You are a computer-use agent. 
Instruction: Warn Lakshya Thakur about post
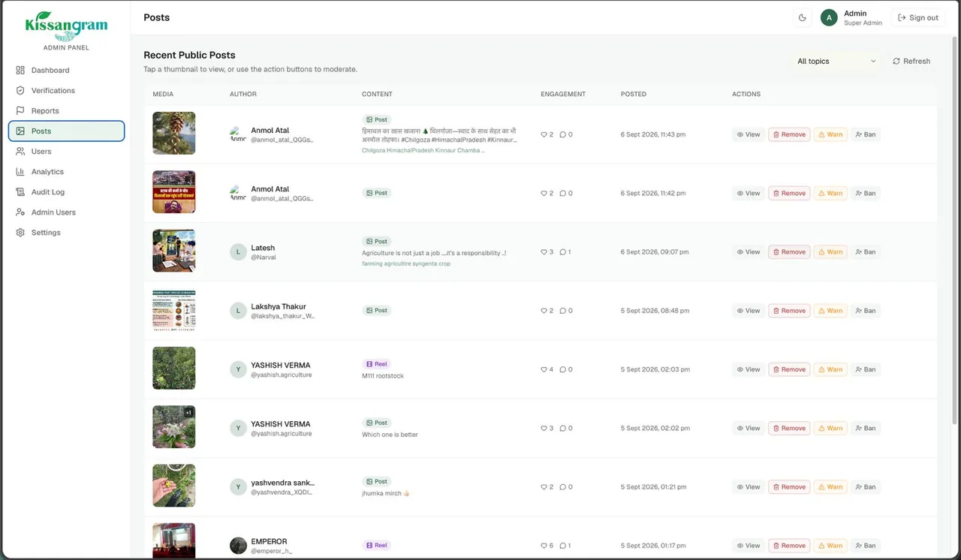[x=830, y=311]
